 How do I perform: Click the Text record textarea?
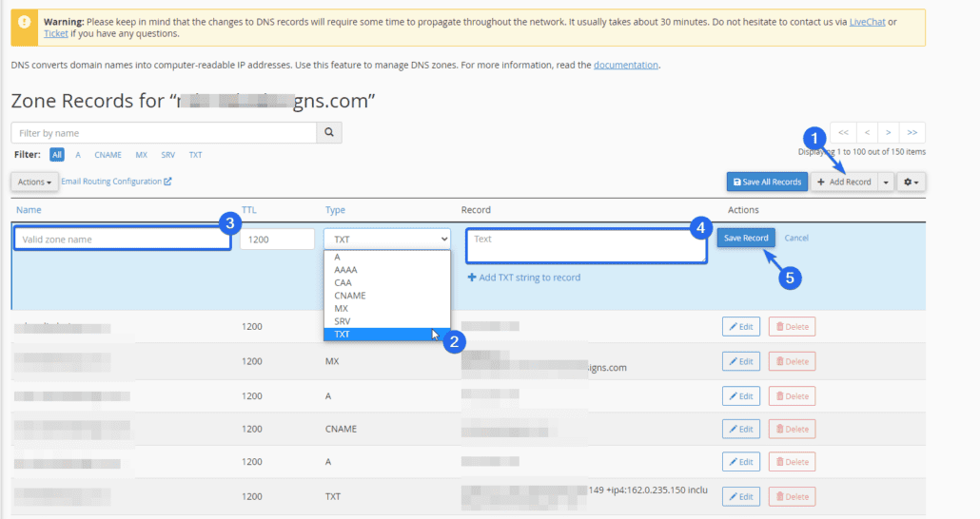tap(586, 245)
